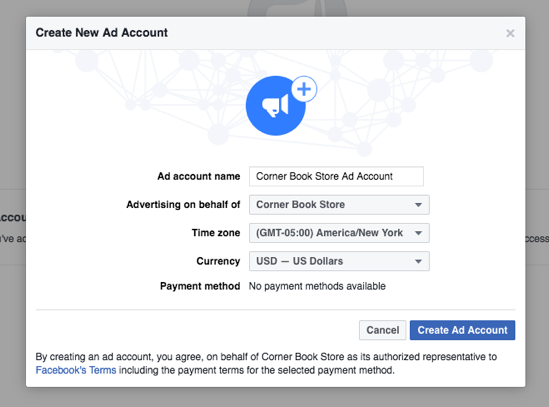This screenshot has height=407, width=549.
Task: Click the Currency label
Action: click(218, 261)
